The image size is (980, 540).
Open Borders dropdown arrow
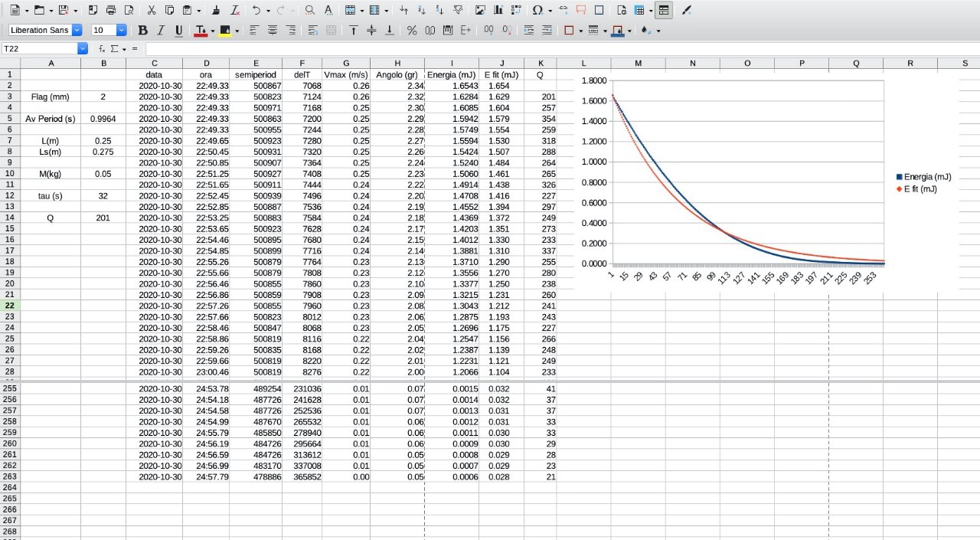pos(580,31)
